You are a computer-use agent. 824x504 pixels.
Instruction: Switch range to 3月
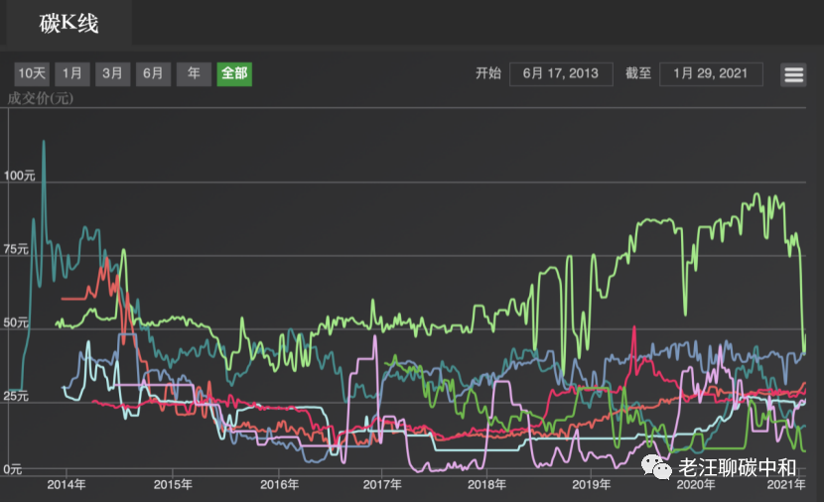click(113, 74)
